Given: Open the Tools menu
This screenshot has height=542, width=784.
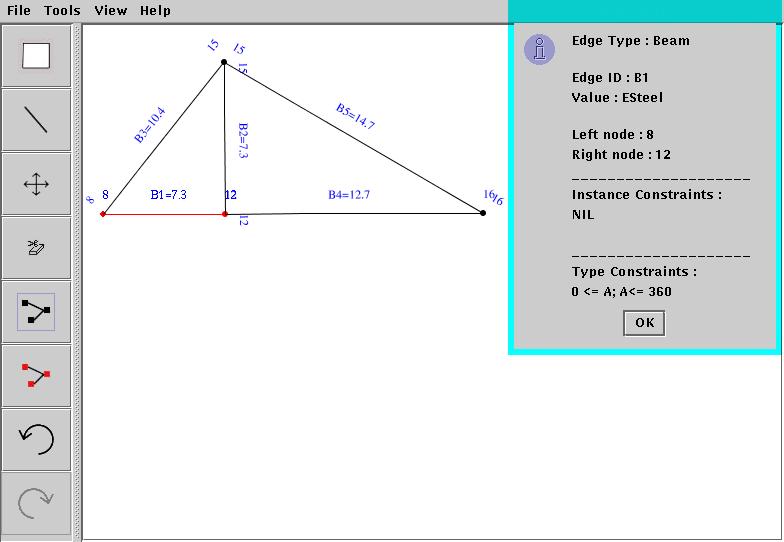Looking at the screenshot, I should tap(62, 10).
